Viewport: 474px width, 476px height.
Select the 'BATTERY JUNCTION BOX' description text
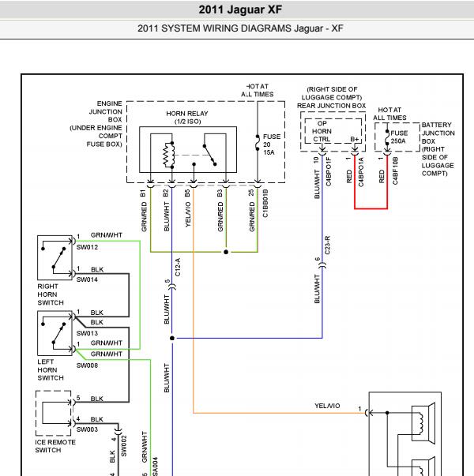tap(438, 149)
